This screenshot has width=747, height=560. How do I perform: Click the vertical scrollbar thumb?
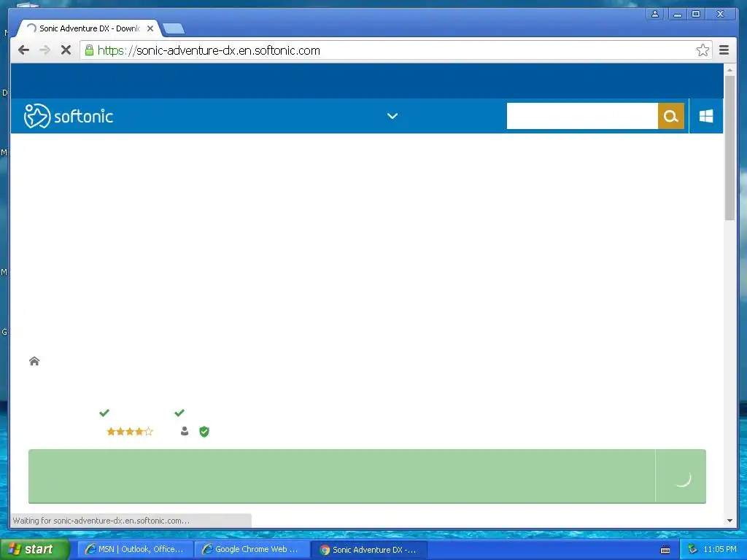click(729, 147)
